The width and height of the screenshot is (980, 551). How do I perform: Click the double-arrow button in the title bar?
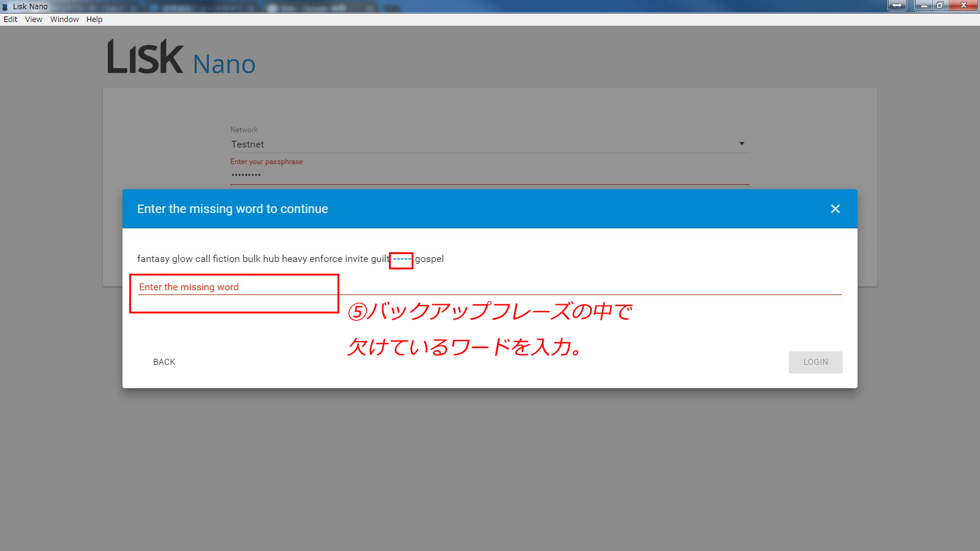(x=897, y=6)
